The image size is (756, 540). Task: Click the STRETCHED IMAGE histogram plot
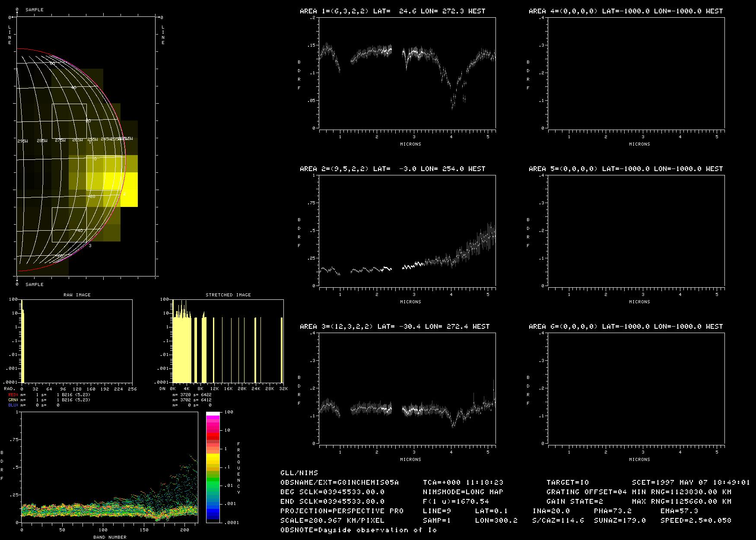[228, 341]
